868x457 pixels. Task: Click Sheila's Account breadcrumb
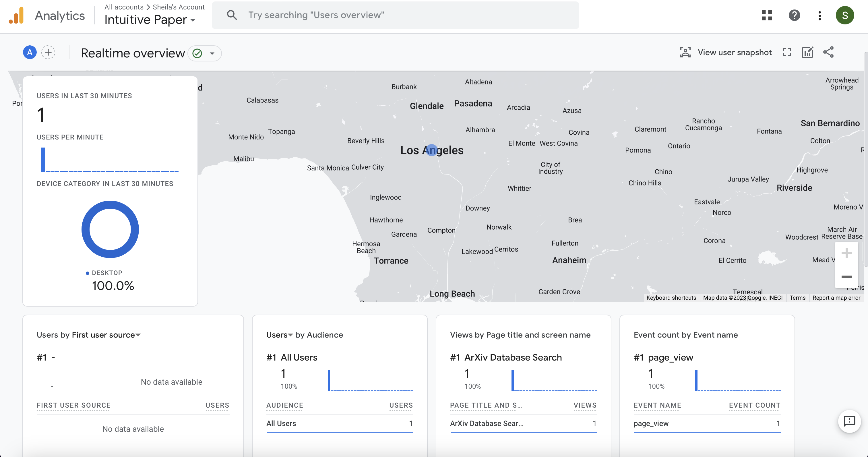click(179, 7)
